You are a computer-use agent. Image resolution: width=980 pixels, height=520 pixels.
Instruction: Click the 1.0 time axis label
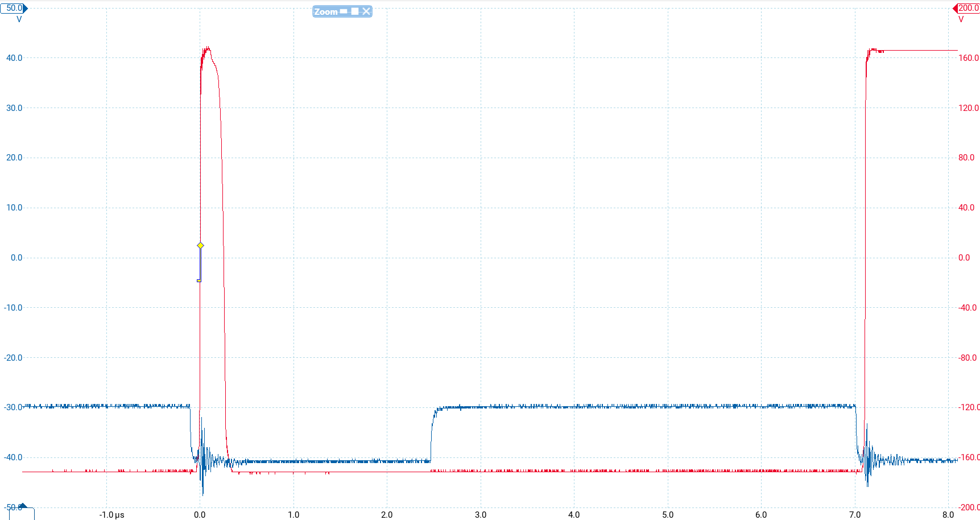tap(293, 515)
